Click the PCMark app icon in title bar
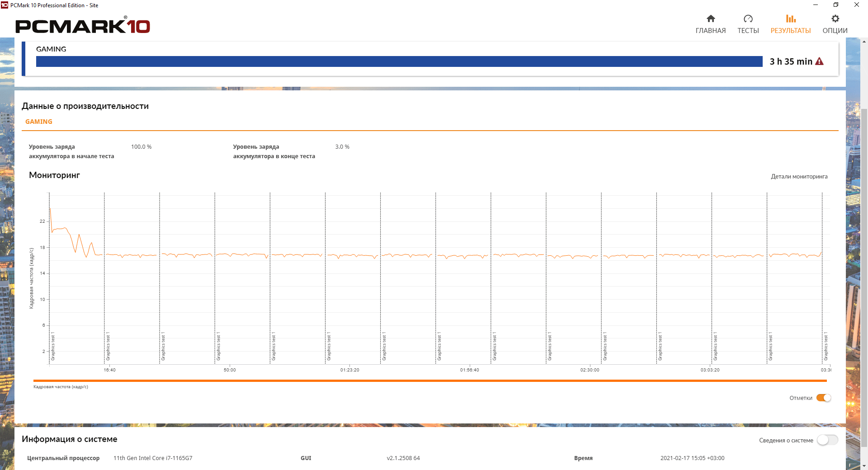868x470 pixels. pyautogui.click(x=5, y=5)
